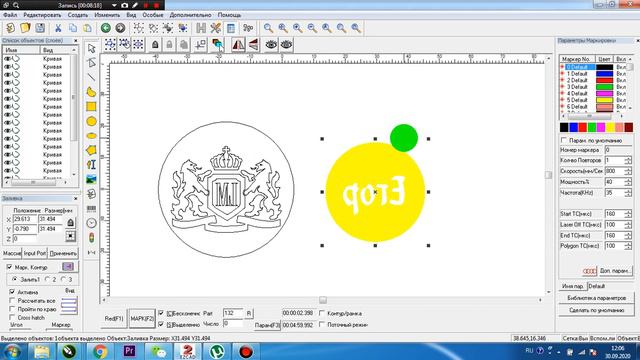This screenshot has width=640, height=360.
Task: Open the Создать menu
Action: [x=78, y=15]
